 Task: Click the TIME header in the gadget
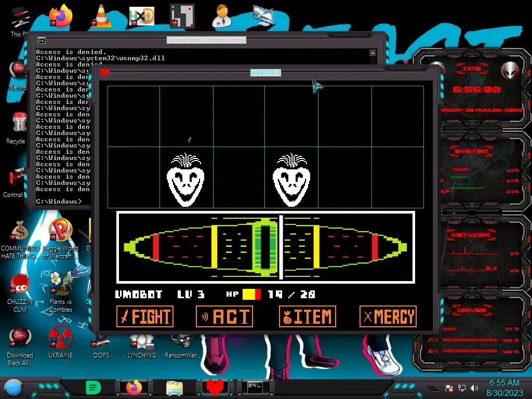[x=472, y=69]
